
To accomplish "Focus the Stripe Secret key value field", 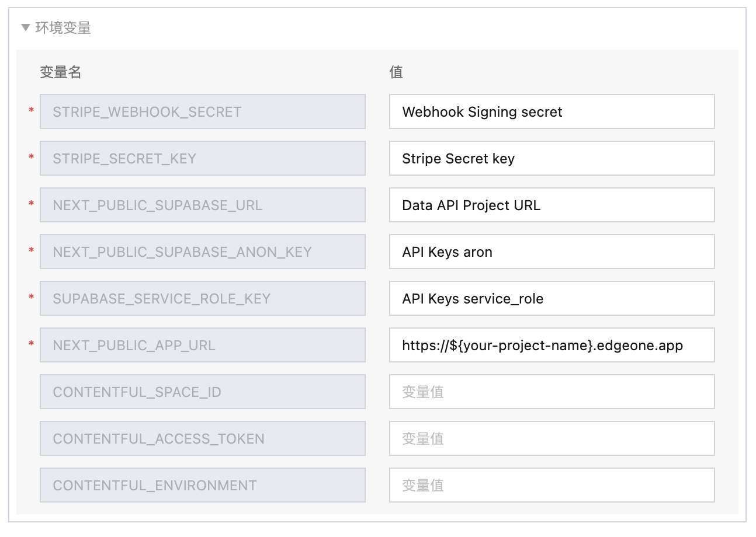I will click(552, 158).
